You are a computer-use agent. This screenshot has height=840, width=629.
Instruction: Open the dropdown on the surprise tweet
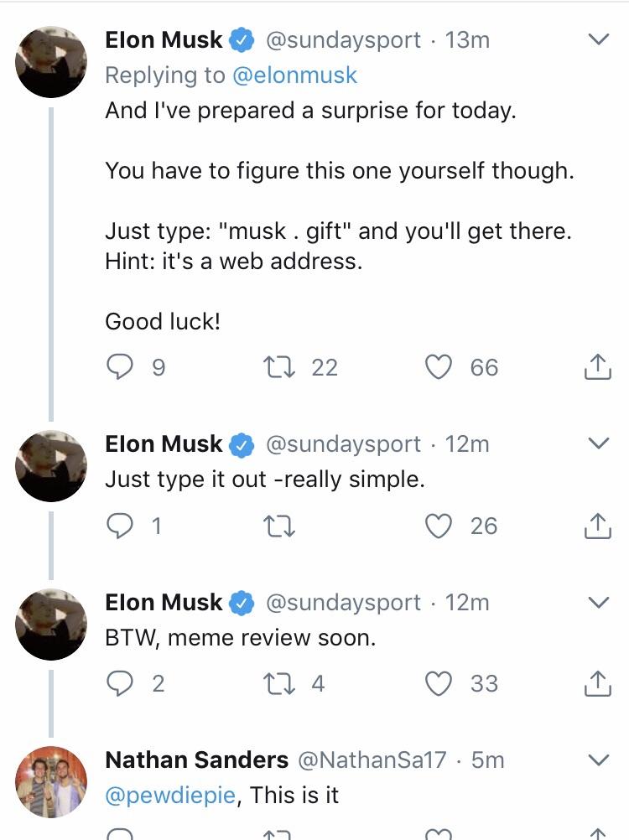[x=597, y=39]
